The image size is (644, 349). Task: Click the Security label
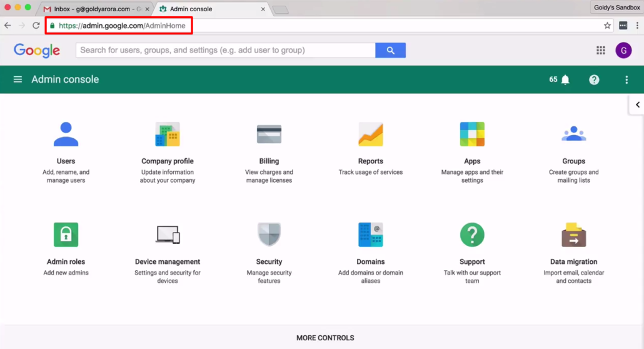[269, 262]
